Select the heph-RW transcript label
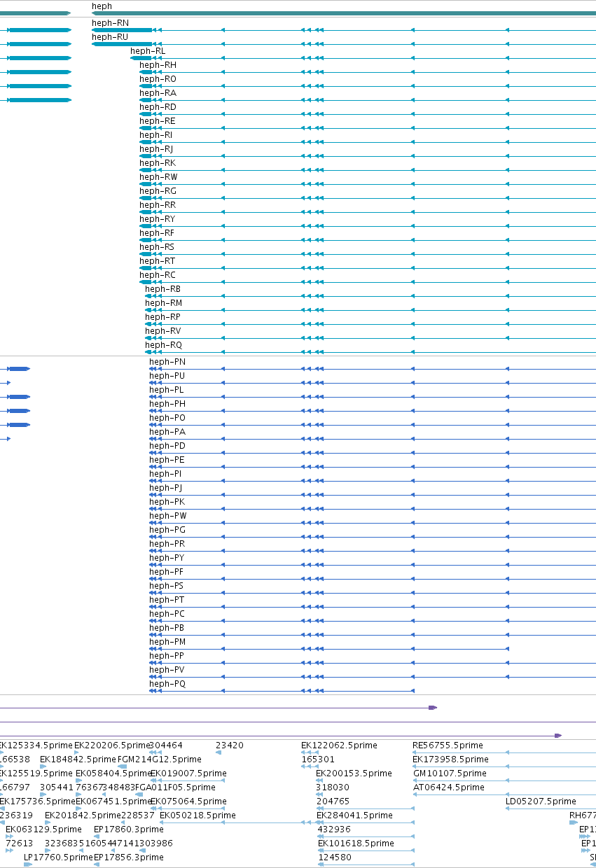This screenshot has width=596, height=868. 158,177
